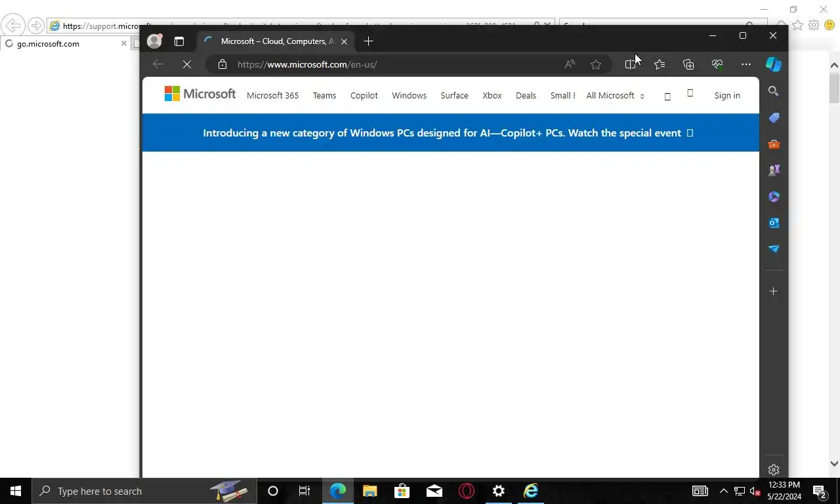Open the Edge profile avatar
Screen dimensions: 840x504
[155, 41]
